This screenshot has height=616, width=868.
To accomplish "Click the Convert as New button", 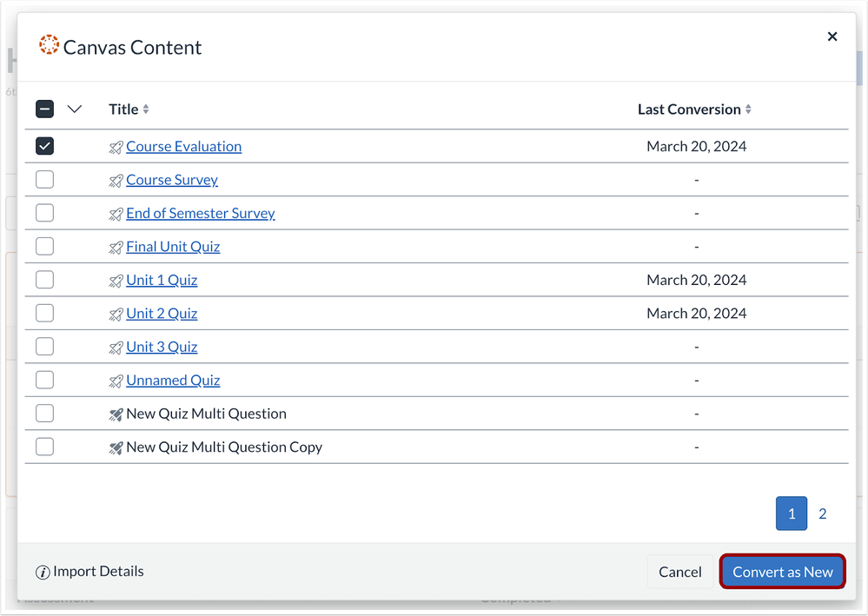I will 782,572.
